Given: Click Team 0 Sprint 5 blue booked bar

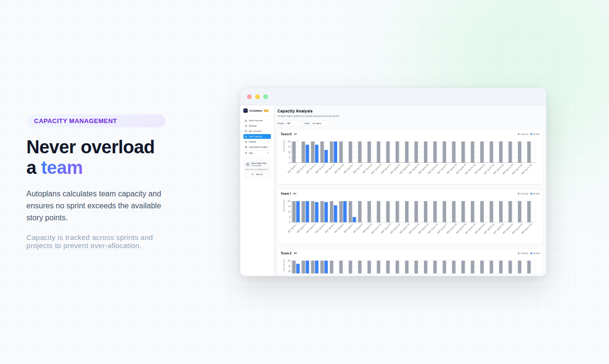Looking at the screenshot, I should pos(336,152).
